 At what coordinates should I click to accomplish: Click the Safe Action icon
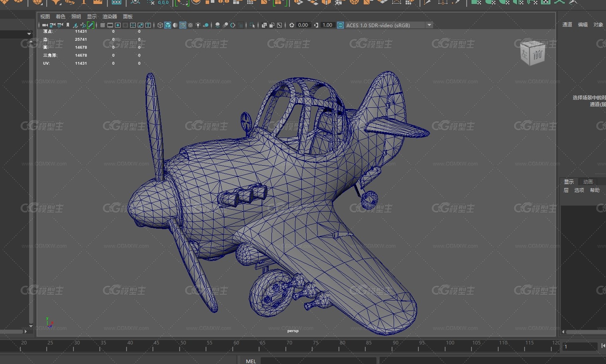click(x=141, y=25)
